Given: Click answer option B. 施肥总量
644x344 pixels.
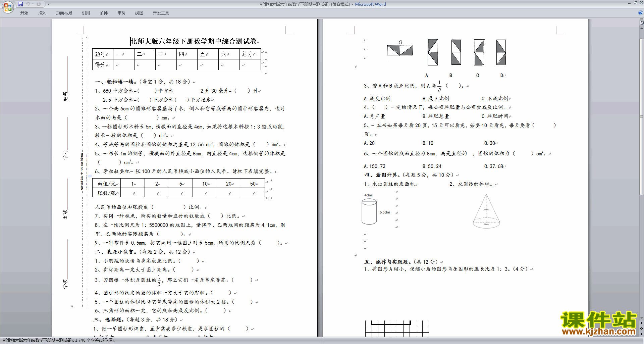Looking at the screenshot, I should coord(436,116).
